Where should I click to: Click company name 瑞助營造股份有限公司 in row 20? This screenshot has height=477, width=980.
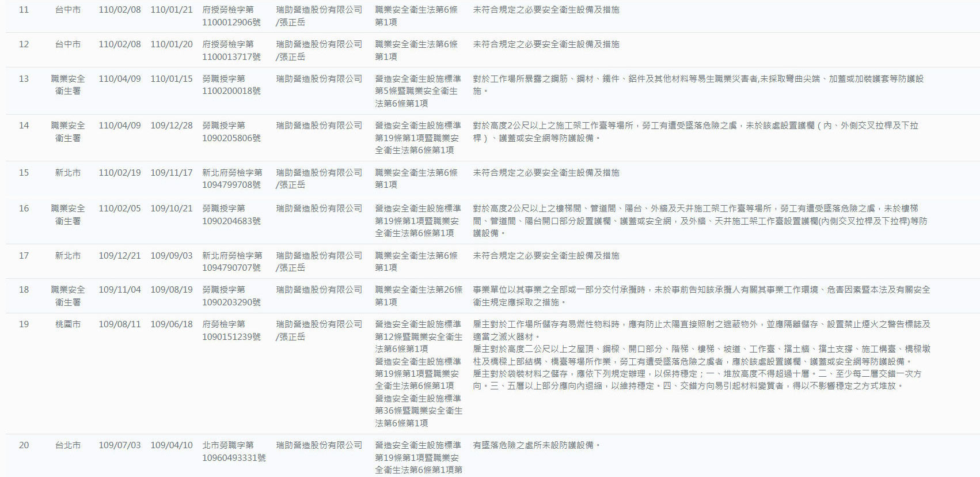pyautogui.click(x=319, y=445)
